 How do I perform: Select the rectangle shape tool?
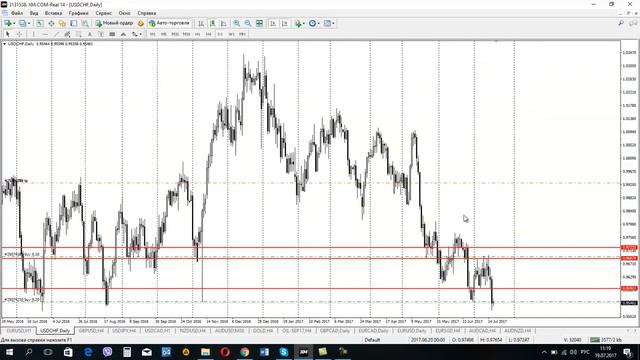click(112, 34)
